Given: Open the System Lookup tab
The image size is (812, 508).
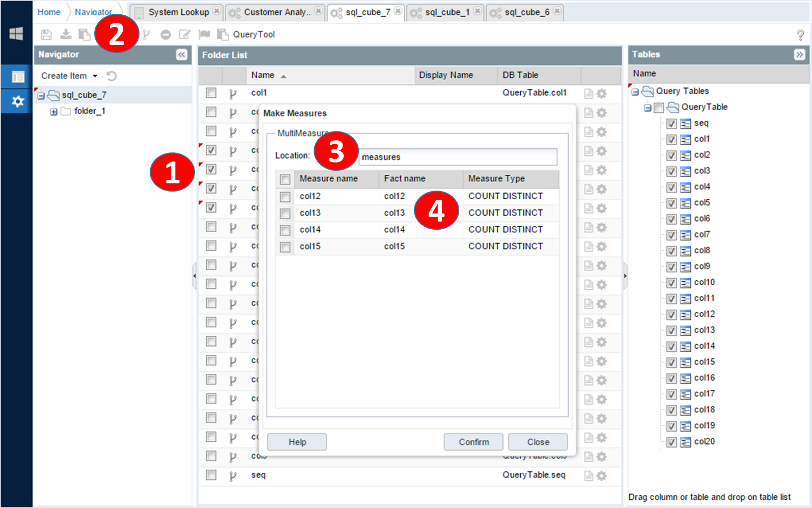Looking at the screenshot, I should tap(178, 12).
